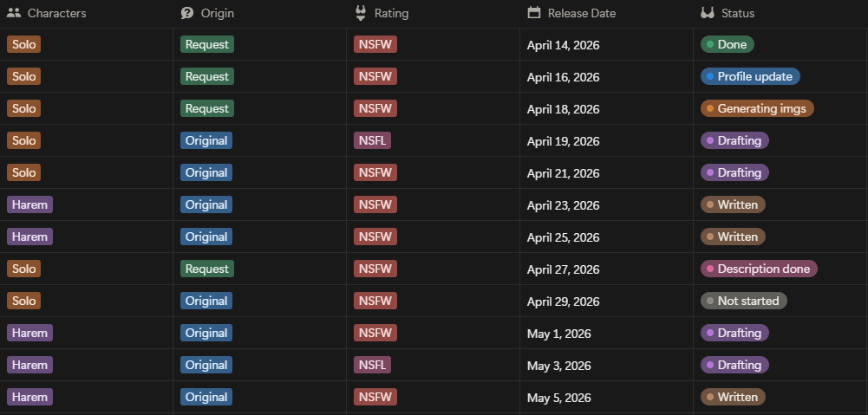This screenshot has height=415, width=868.
Task: Click Solo tag in April 21 row
Action: [23, 172]
